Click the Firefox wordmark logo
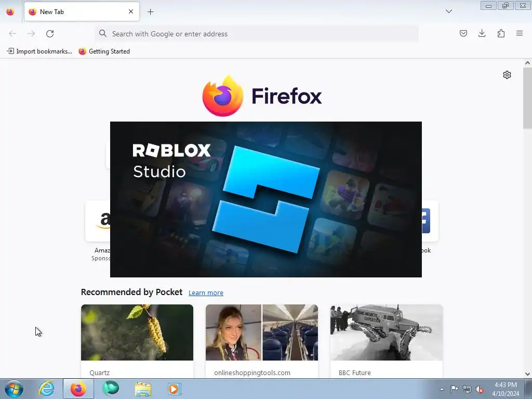 coord(287,96)
